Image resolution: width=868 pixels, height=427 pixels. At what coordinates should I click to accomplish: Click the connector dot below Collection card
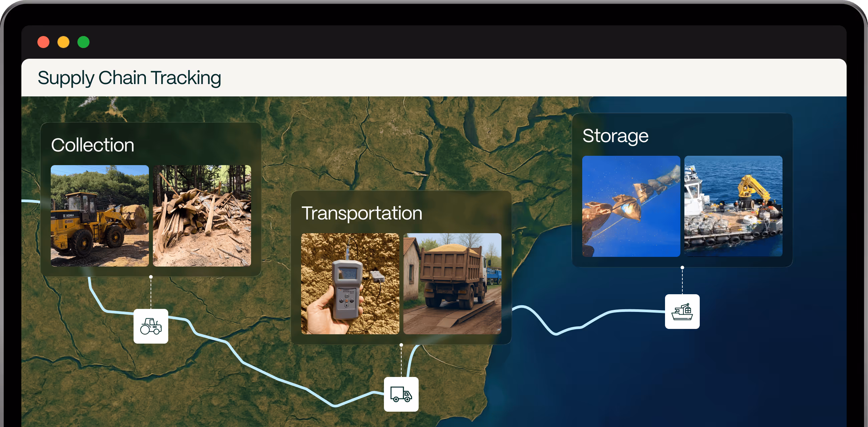[x=151, y=277]
